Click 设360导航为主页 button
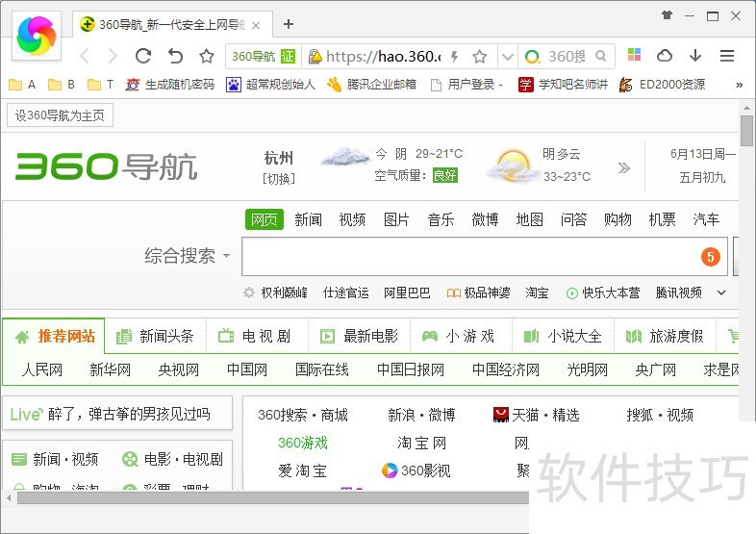Viewport: 756px width, 534px height. 60,116
